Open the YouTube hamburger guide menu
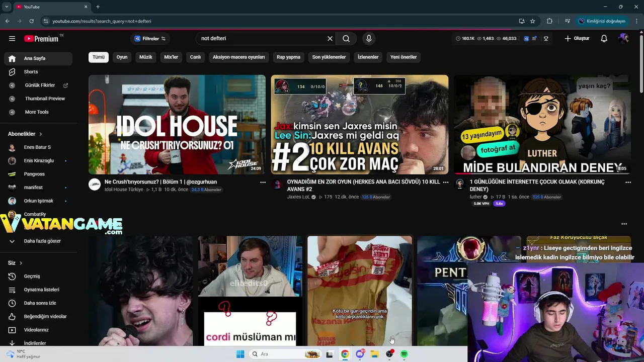This screenshot has height=362, width=644. [12, 39]
